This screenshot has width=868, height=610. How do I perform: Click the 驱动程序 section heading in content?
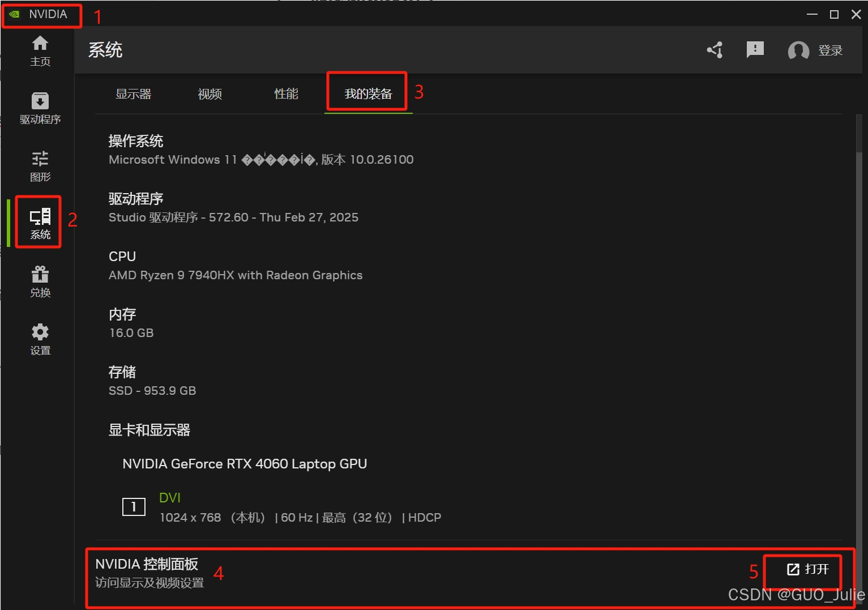point(136,199)
